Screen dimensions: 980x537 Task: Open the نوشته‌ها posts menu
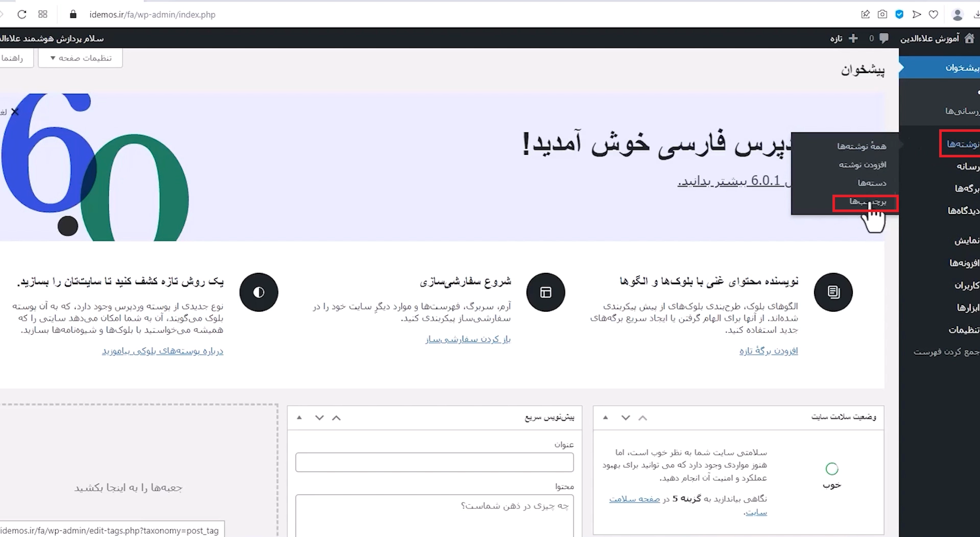coord(962,144)
